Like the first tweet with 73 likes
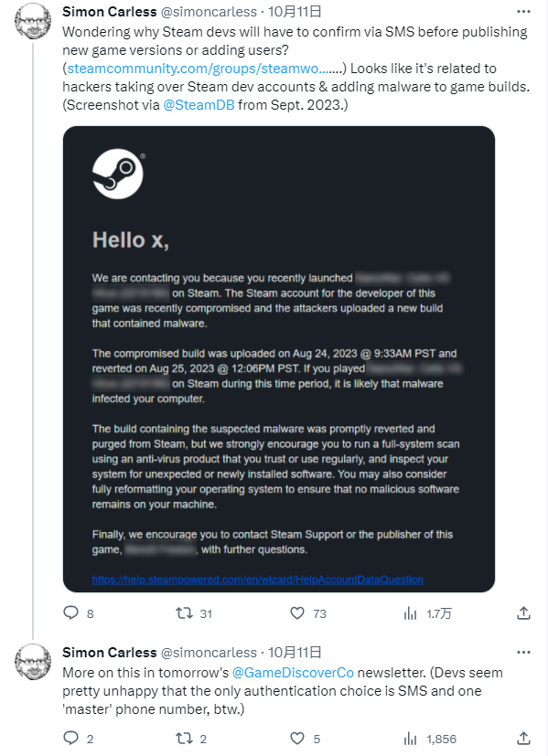The width and height of the screenshot is (548, 756). coord(297,612)
